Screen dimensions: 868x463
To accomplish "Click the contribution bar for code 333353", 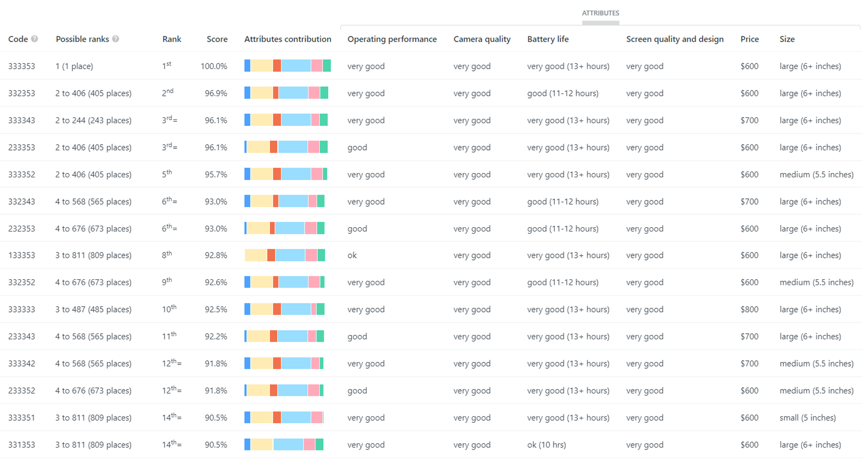I will (288, 66).
